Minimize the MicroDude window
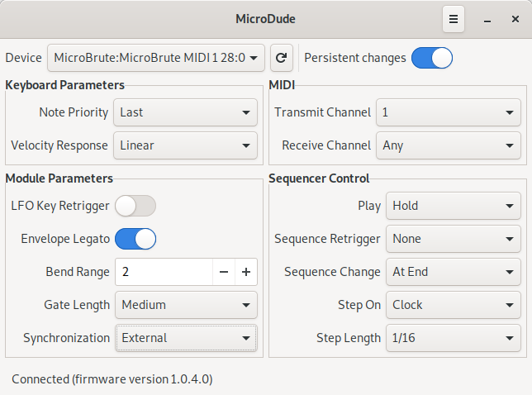 [487, 19]
